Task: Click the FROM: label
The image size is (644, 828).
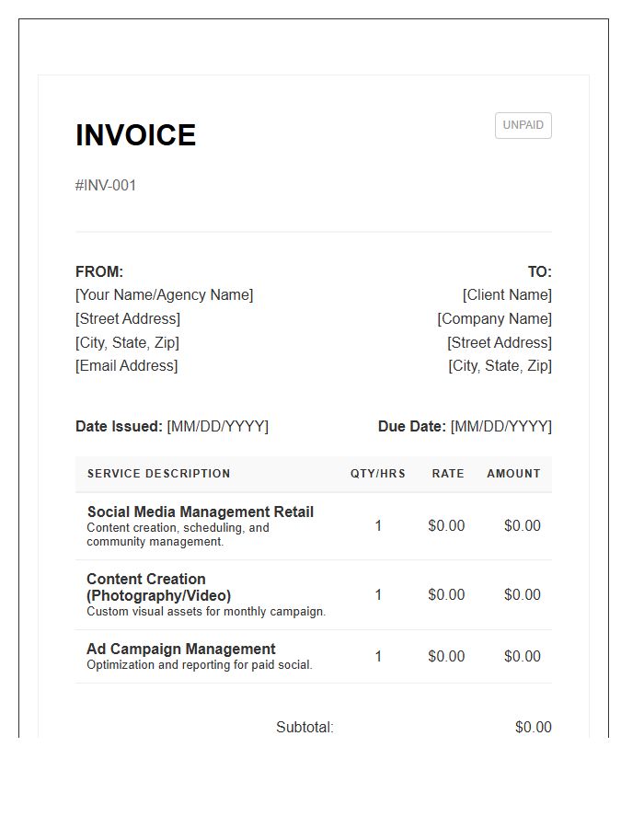Action: (99, 271)
